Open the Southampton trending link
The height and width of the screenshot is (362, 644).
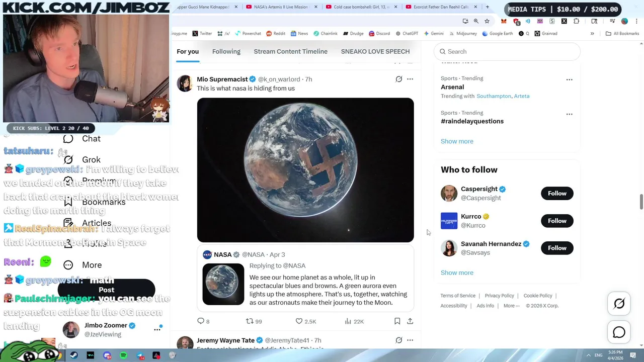(494, 96)
